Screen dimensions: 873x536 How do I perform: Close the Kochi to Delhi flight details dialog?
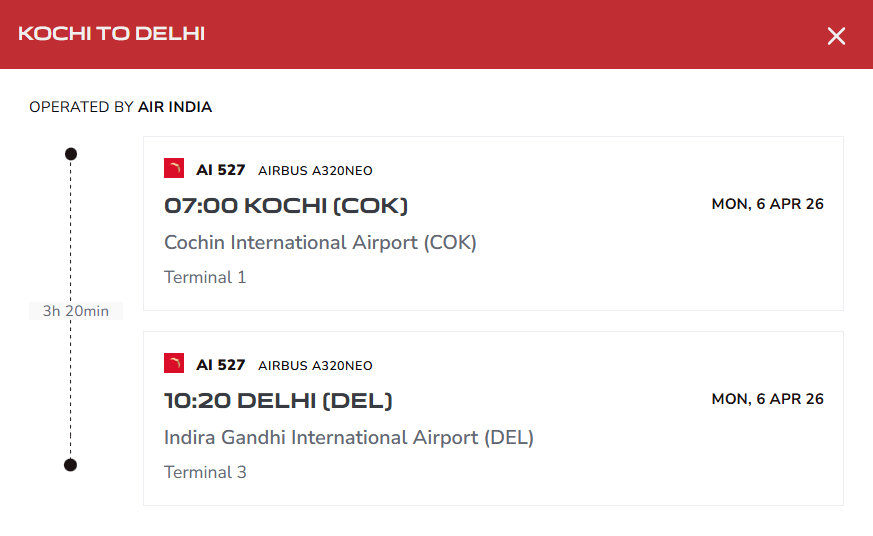pos(836,36)
